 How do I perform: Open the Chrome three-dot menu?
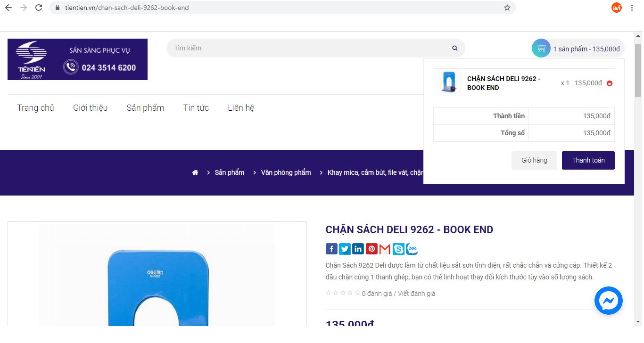tap(632, 8)
